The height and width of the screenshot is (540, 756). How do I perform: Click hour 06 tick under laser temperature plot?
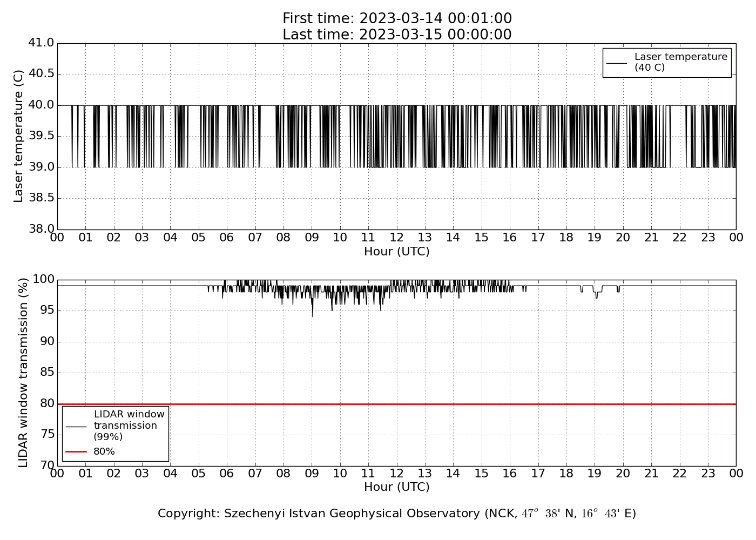[227, 238]
